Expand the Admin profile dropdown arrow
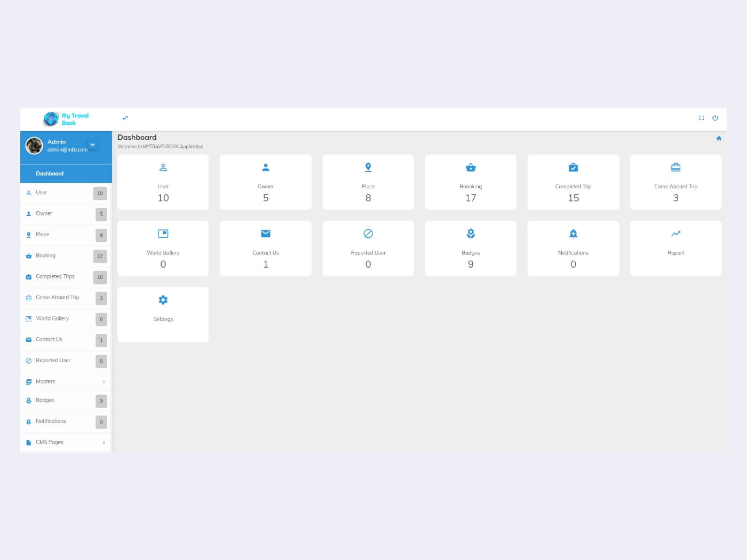The width and height of the screenshot is (747, 560). (x=93, y=145)
